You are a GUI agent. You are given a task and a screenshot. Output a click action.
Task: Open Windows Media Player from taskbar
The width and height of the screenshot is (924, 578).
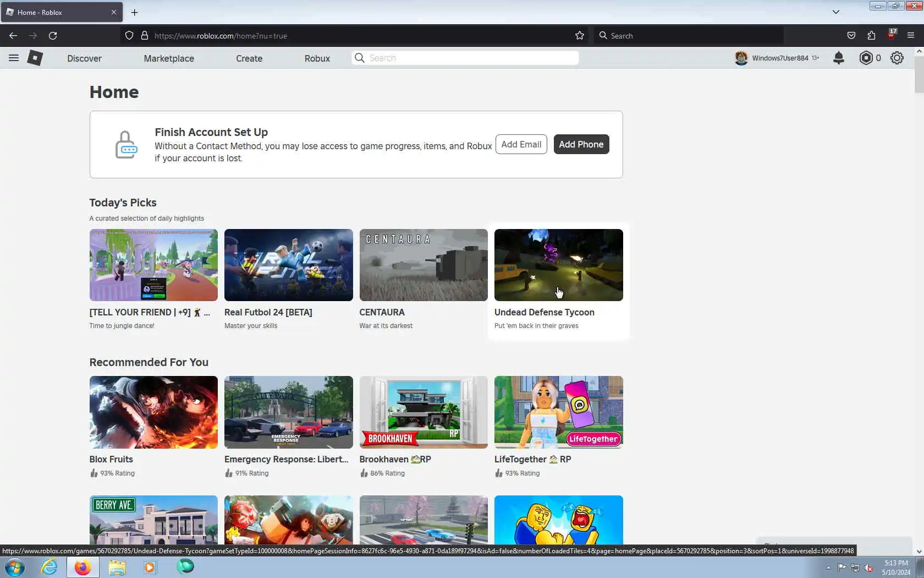pyautogui.click(x=150, y=567)
